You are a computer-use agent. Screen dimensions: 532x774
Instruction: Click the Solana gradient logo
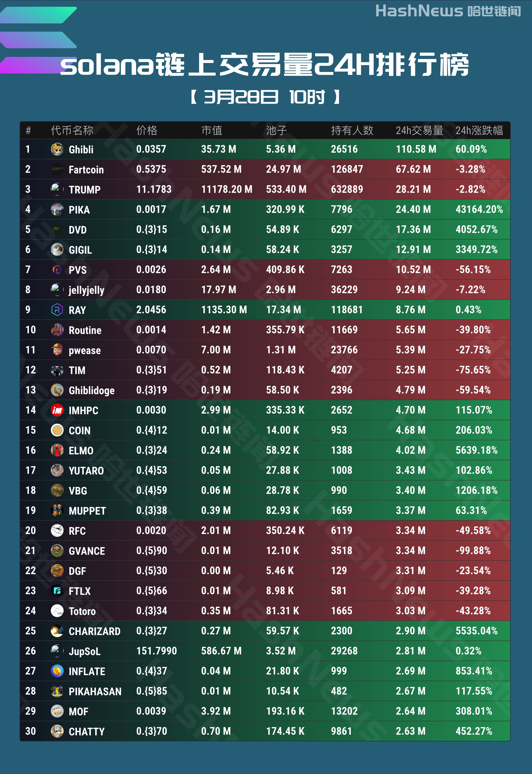click(x=38, y=40)
